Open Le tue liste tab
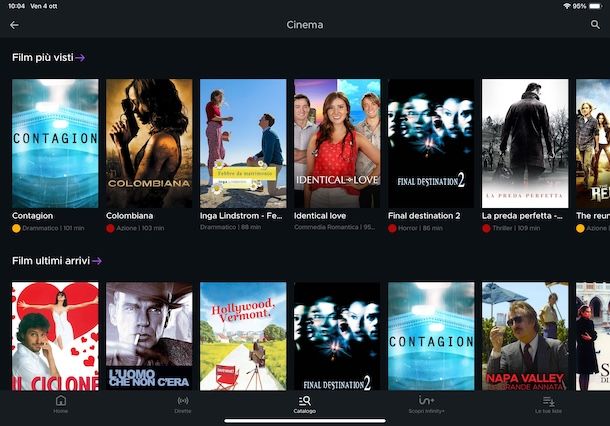610x426 pixels. click(548, 404)
